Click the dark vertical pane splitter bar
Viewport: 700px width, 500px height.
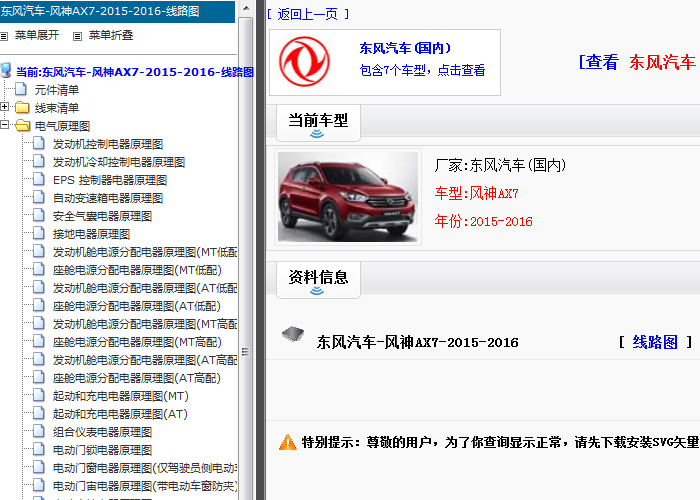tap(261, 250)
